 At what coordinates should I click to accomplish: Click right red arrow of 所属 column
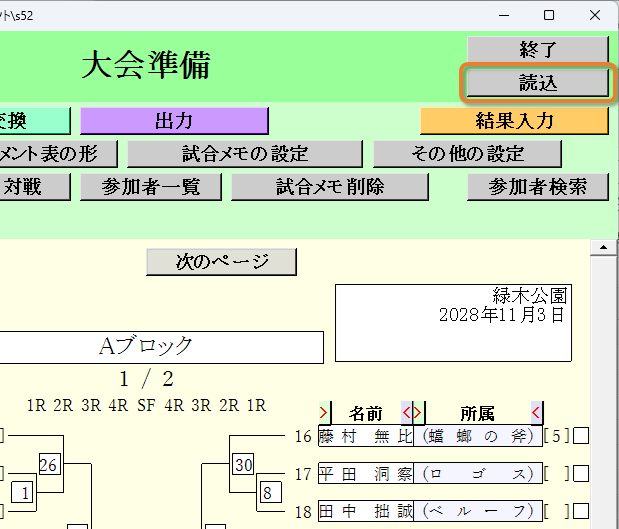(536, 413)
